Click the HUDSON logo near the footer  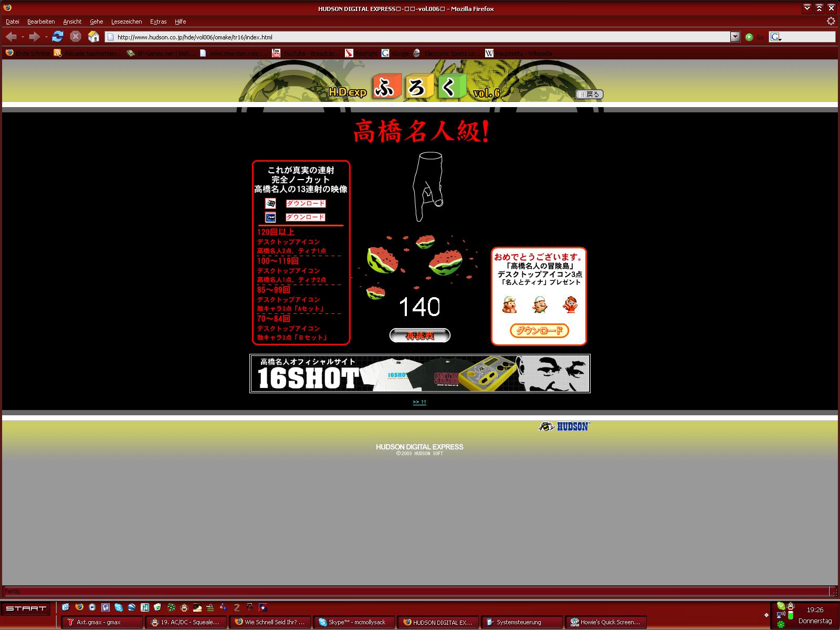pyautogui.click(x=564, y=426)
